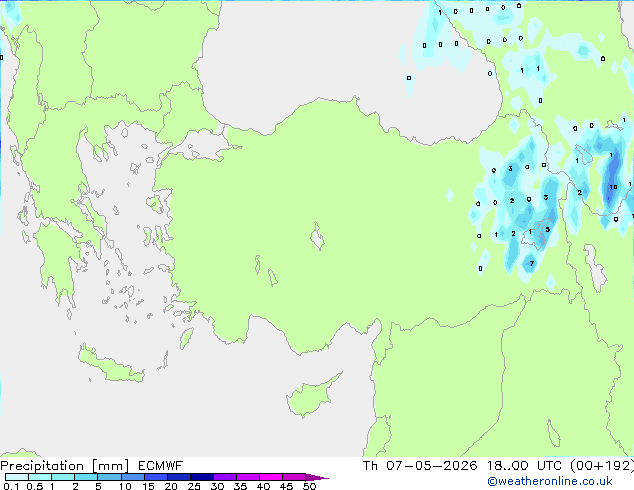Viewport: 634px width, 490px height.
Task: Click the '7' precipitation value on the map
Action: pos(532,263)
